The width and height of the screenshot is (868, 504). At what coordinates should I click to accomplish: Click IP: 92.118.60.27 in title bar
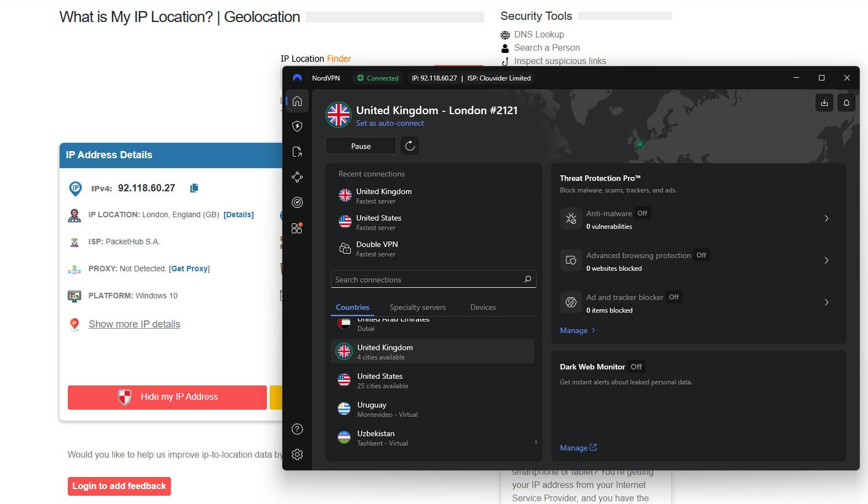[x=434, y=78]
